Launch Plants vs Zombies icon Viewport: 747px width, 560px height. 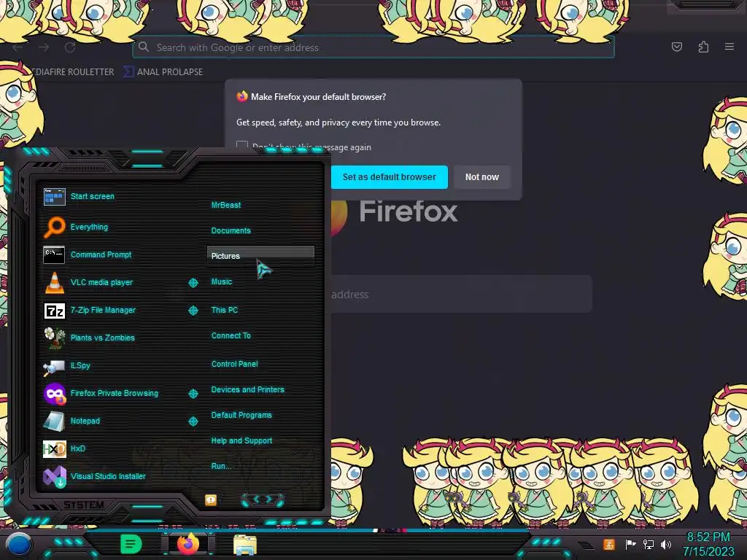pos(54,338)
